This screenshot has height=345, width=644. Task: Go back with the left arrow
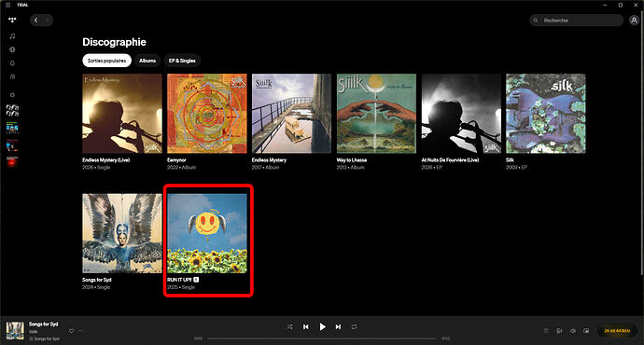pyautogui.click(x=36, y=21)
